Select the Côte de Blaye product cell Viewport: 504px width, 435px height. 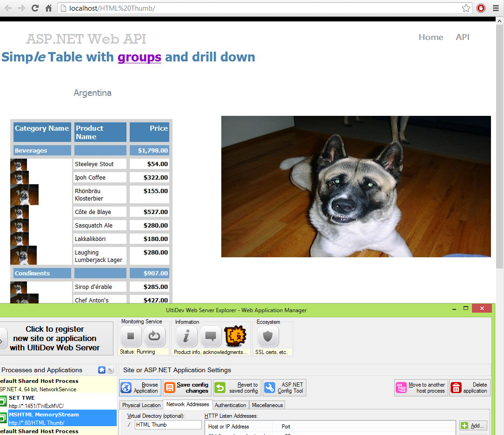click(x=100, y=212)
